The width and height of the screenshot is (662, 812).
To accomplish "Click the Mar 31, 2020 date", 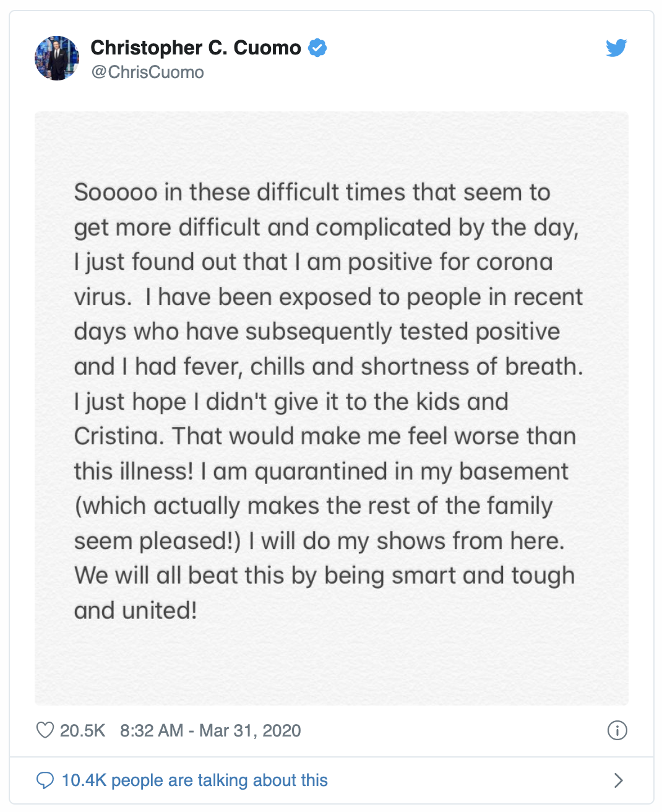I will [250, 730].
